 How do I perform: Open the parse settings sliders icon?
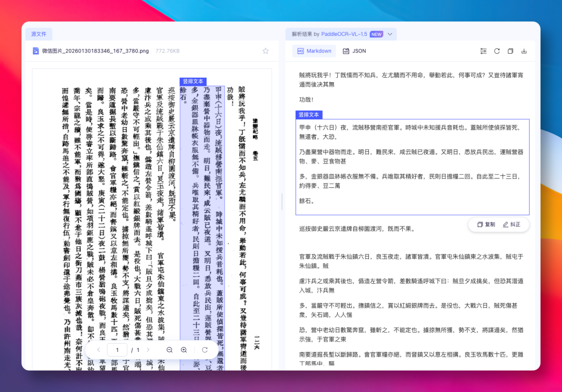point(483,51)
